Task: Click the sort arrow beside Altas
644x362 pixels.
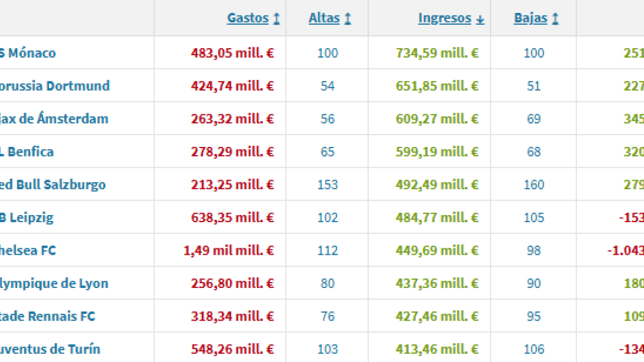Action: 348,18
